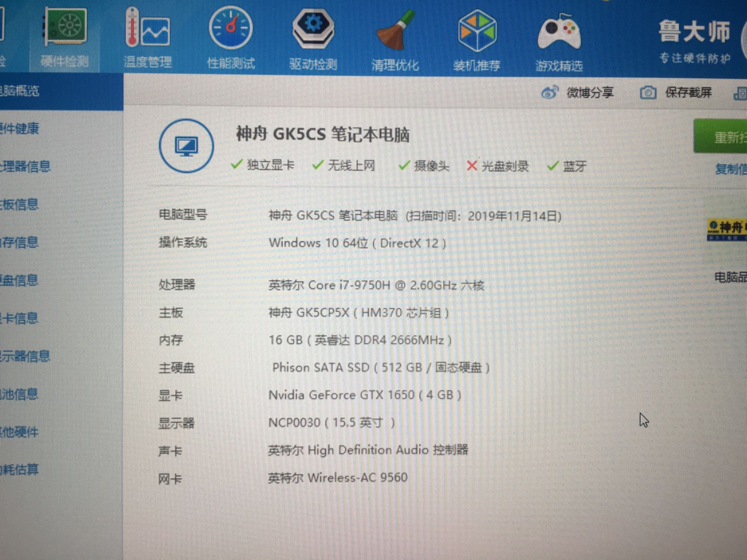747x560 pixels.
Task: Click the 神舟 brand logo thumbnail
Action: coord(726,230)
